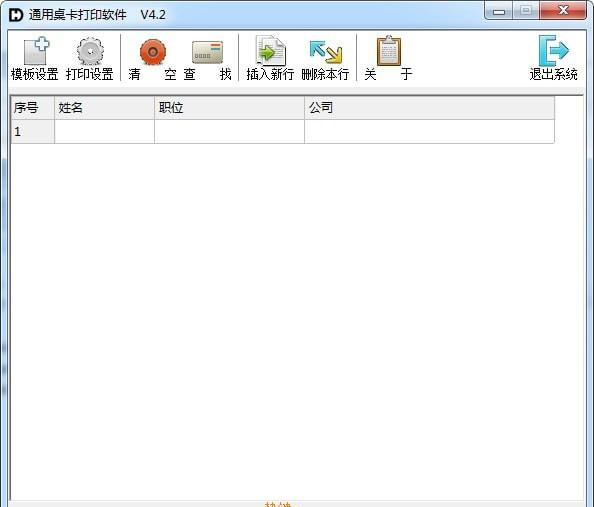Insert a new row with 插入新行

(x=270, y=58)
